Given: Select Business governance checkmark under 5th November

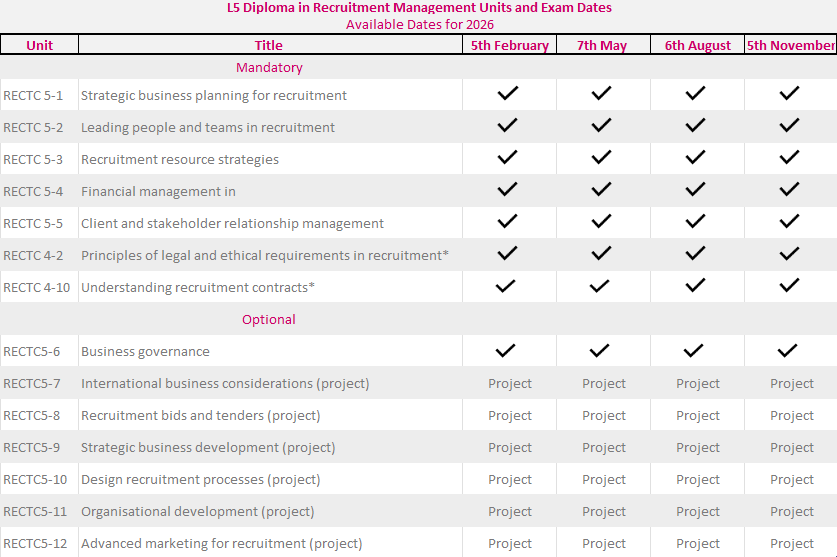Looking at the screenshot, I should click(x=788, y=350).
